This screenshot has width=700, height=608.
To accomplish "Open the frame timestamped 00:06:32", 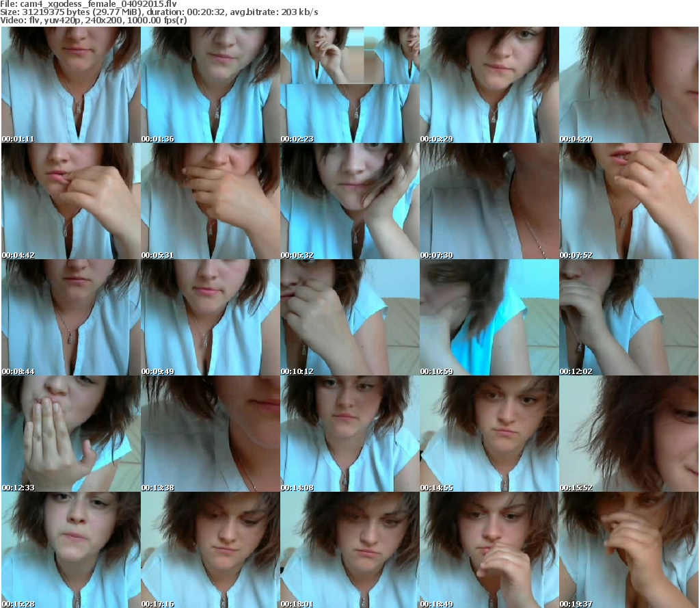I will click(350, 201).
